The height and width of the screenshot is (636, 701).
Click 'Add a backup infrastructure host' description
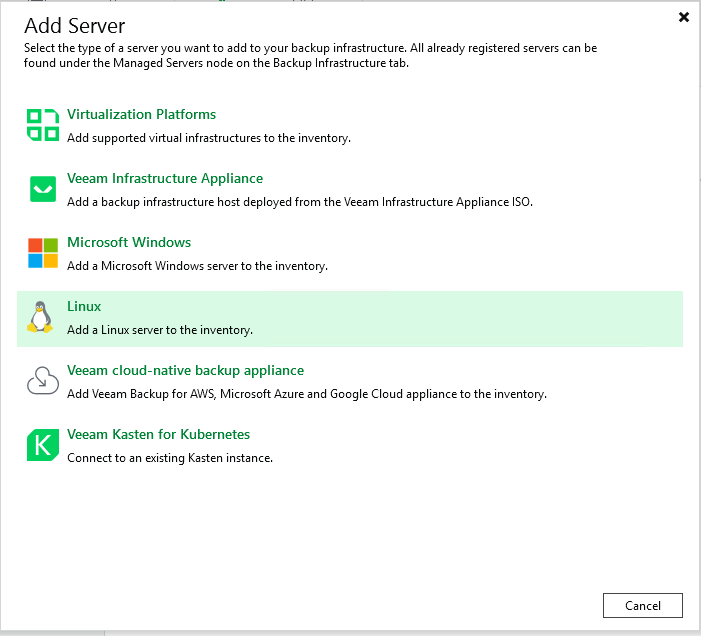(x=300, y=202)
